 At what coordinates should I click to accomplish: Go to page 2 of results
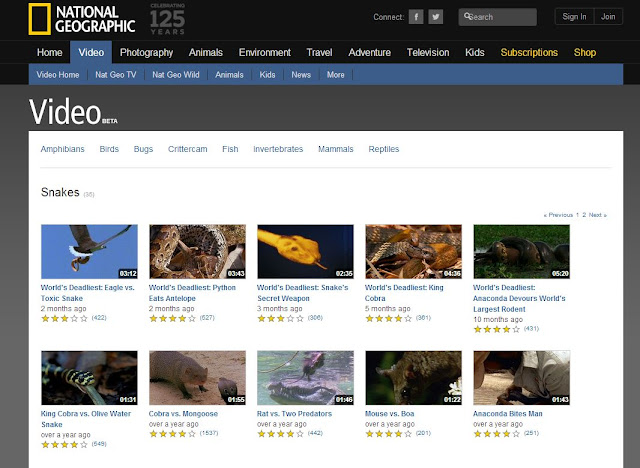[584, 215]
